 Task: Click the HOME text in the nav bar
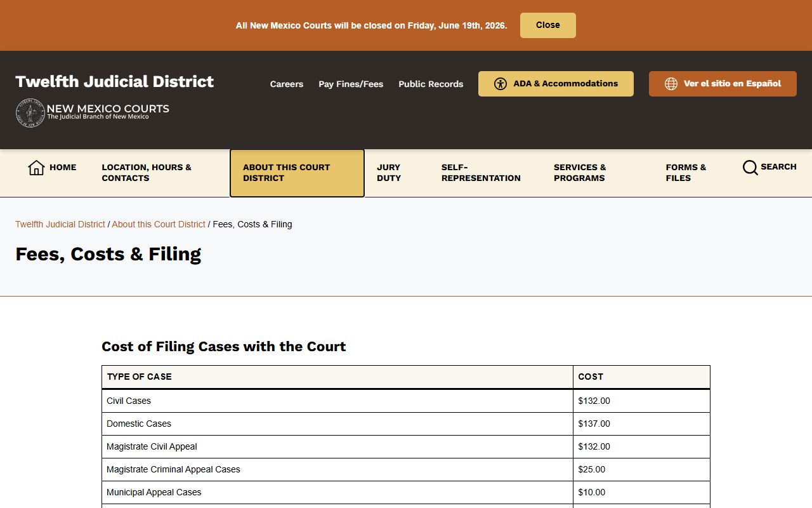63,168
